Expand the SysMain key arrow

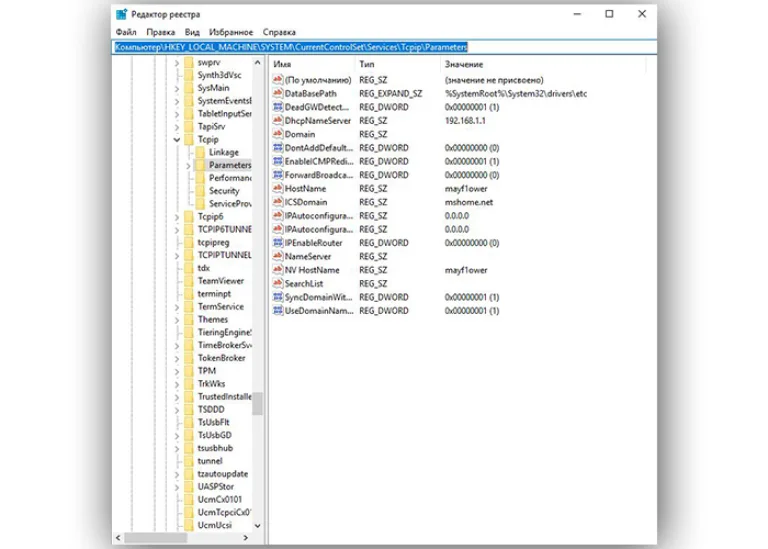[177, 88]
